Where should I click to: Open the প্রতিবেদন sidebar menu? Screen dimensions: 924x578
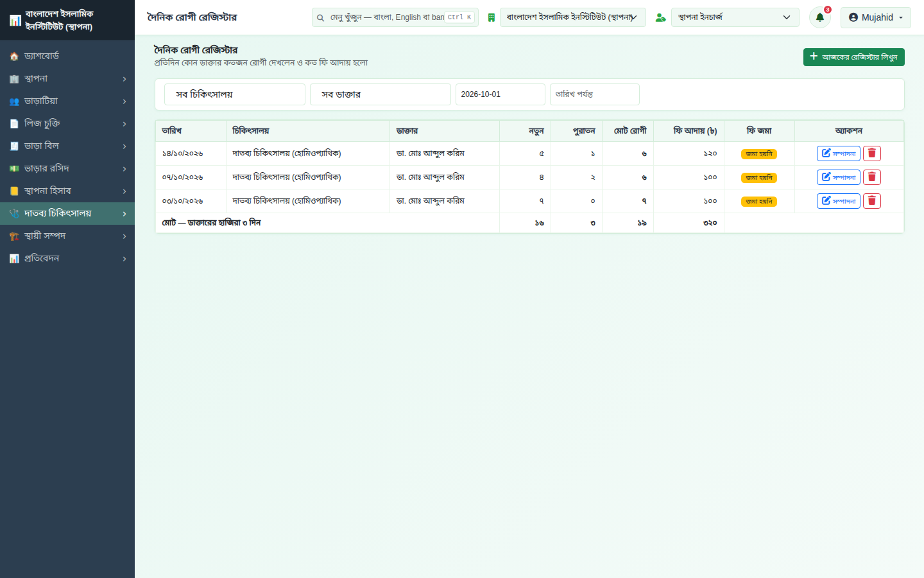point(67,259)
